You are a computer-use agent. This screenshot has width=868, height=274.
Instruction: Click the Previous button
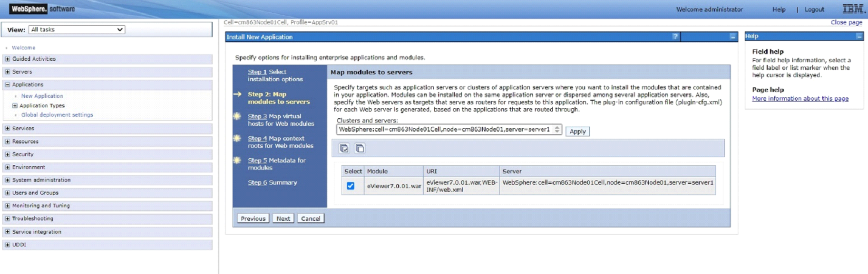pyautogui.click(x=253, y=218)
